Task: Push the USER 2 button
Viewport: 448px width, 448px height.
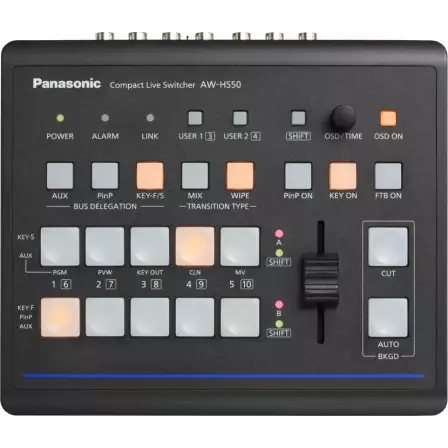Action: coord(240,118)
